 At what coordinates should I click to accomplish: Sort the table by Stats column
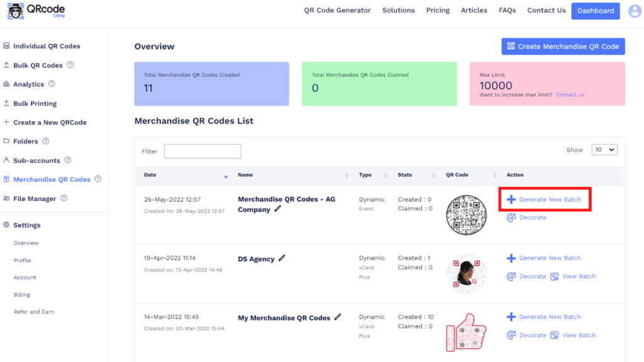point(416,175)
